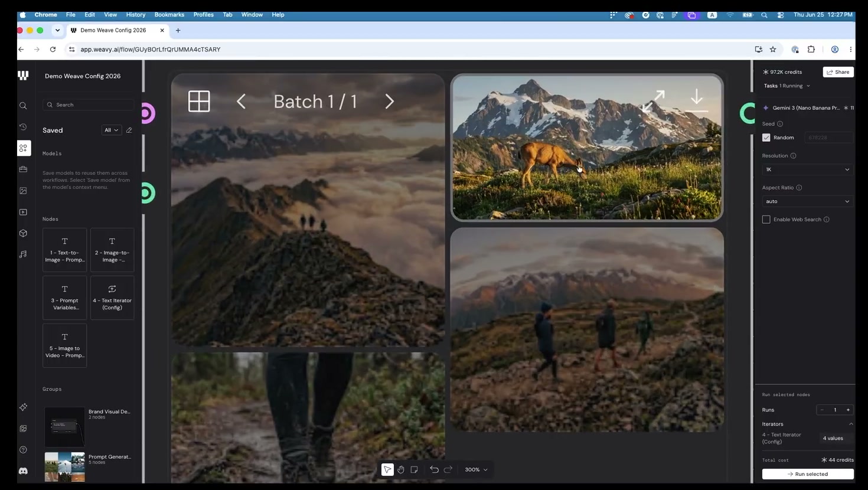Viewport: 868px width, 490px height.
Task: Click the Weavy logo icon
Action: 23,76
